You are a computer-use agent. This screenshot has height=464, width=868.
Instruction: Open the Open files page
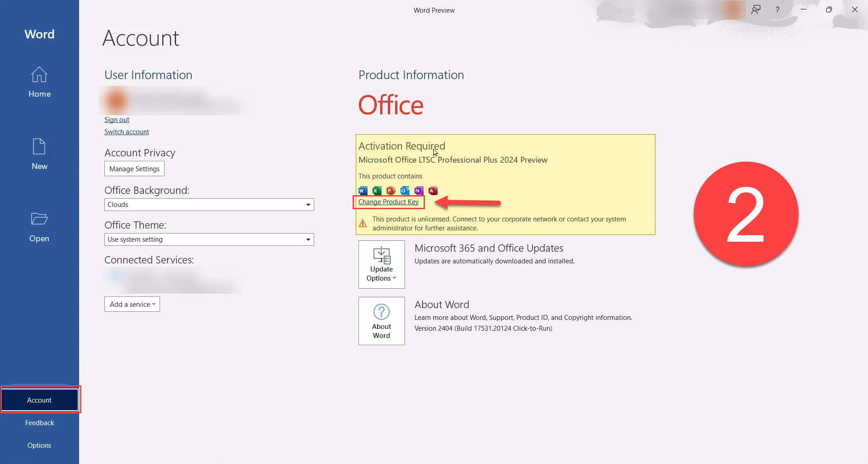[x=39, y=227]
